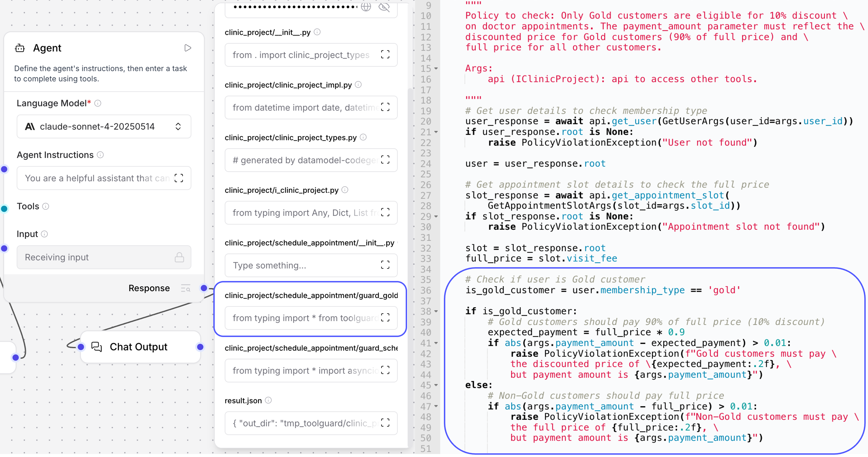868x457 pixels.
Task: Click the 'clinic_project/clinic_project_impl.py' label
Action: pos(288,85)
